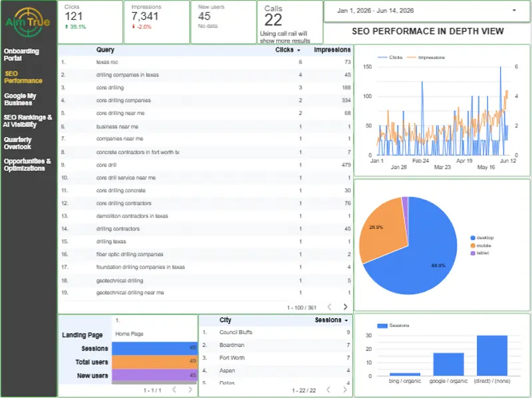
Task: Click the Clicks scorecard value 121
Action: [74, 16]
